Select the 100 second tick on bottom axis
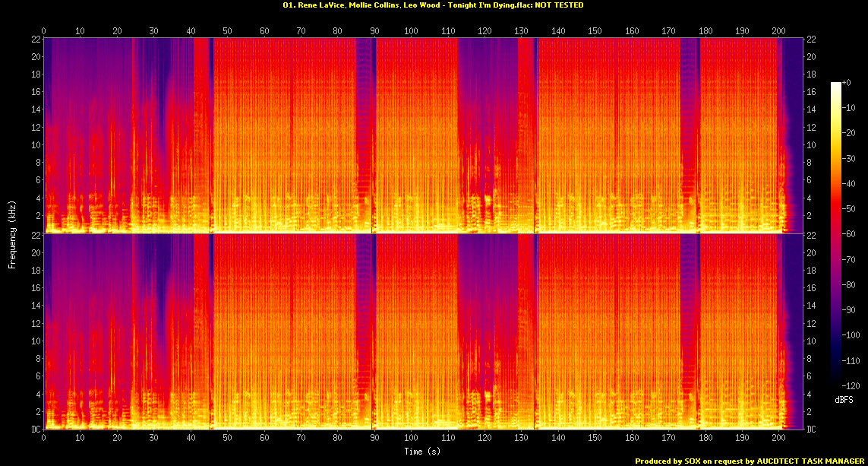This screenshot has width=868, height=466. point(411,439)
